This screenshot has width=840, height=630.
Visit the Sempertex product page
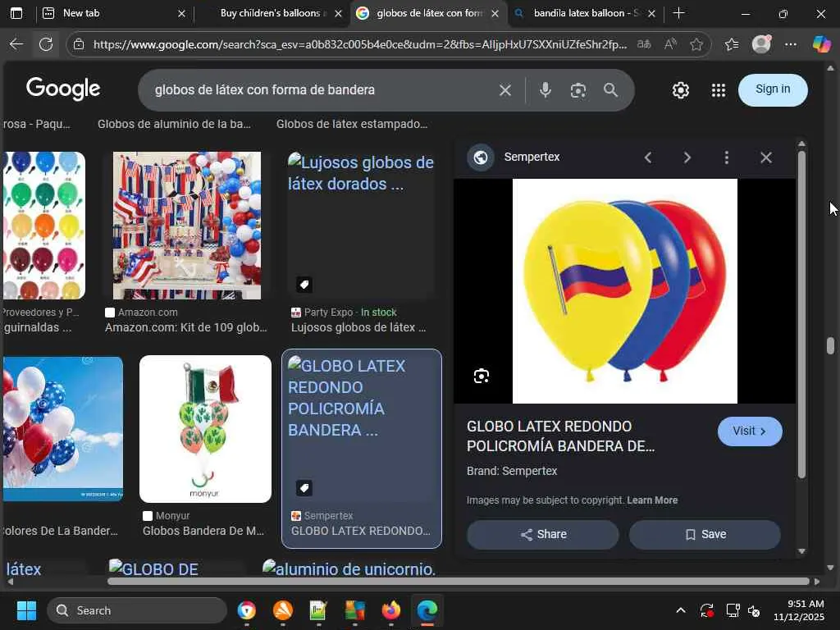pyautogui.click(x=750, y=431)
